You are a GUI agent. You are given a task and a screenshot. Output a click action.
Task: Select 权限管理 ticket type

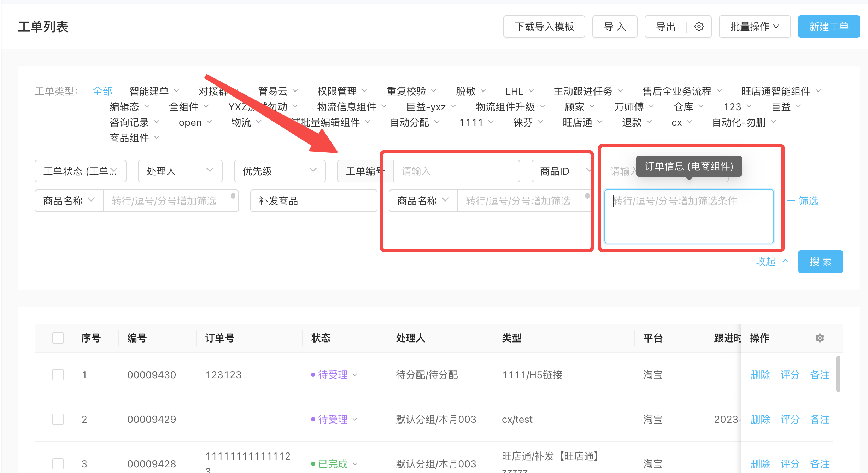[x=342, y=91]
